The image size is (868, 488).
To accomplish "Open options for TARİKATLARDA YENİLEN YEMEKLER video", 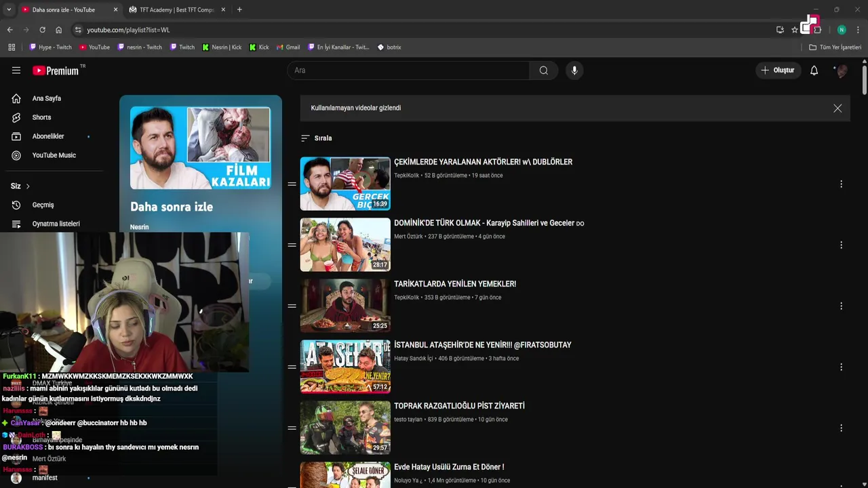I will (841, 306).
